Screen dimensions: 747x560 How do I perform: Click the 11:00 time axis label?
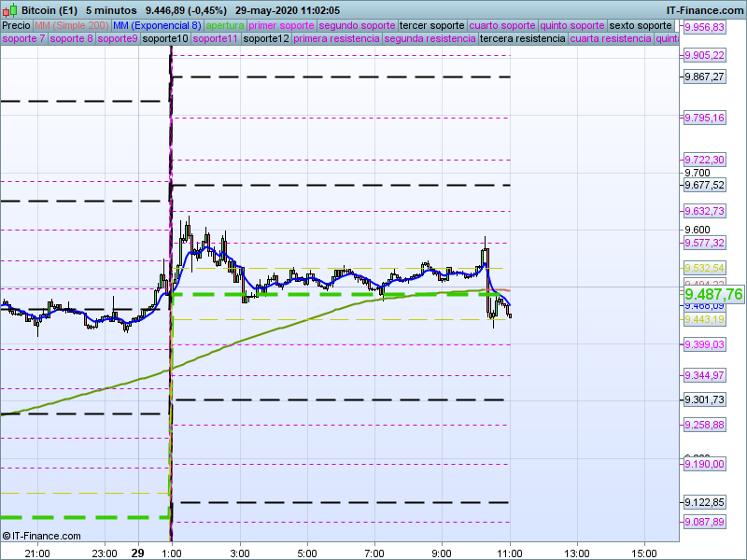pyautogui.click(x=510, y=553)
